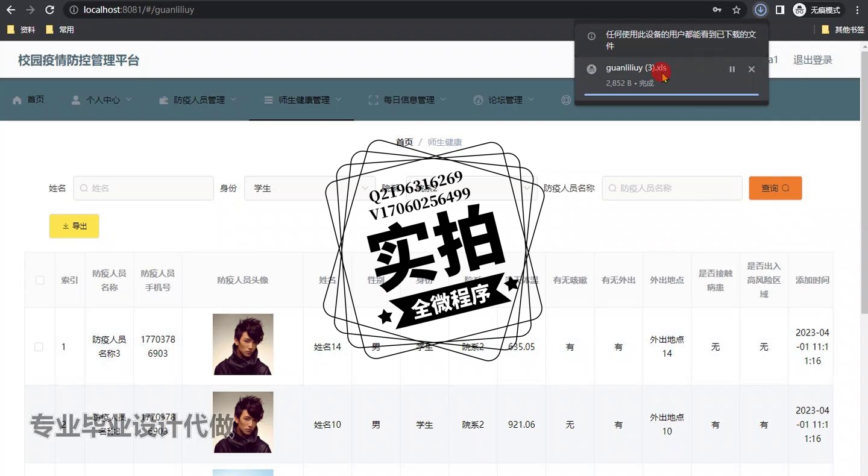868x476 pixels.
Task: Expand the 防疫人员管理 menu
Action: pos(198,100)
